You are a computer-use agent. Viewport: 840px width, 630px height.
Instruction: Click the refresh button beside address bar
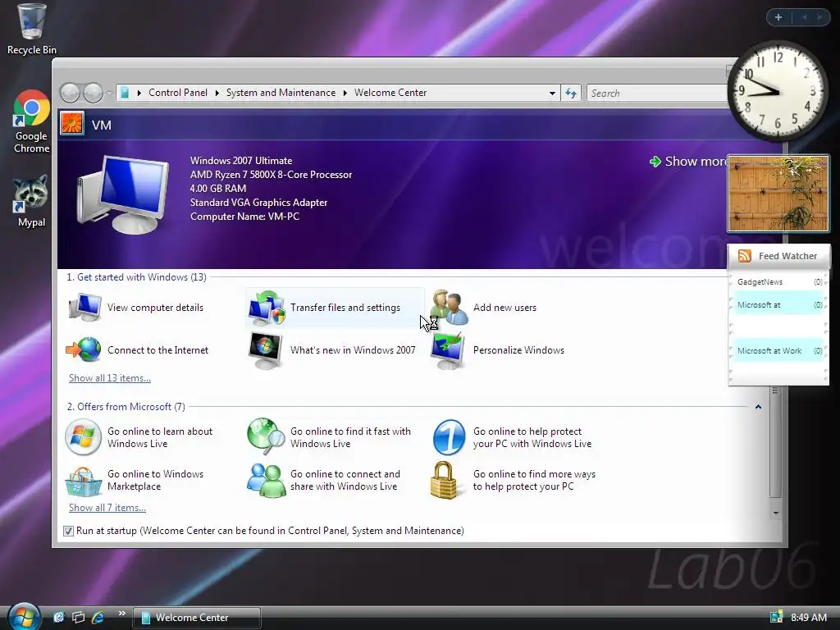point(571,94)
